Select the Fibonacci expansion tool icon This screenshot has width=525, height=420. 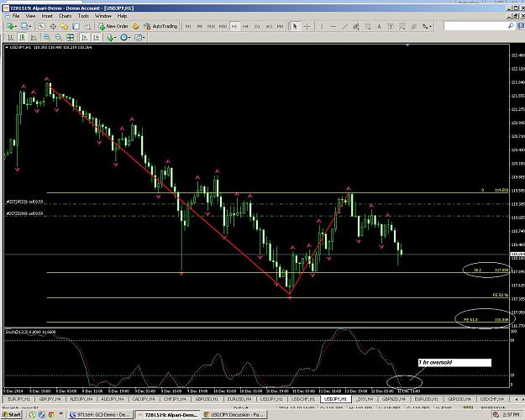point(402,26)
